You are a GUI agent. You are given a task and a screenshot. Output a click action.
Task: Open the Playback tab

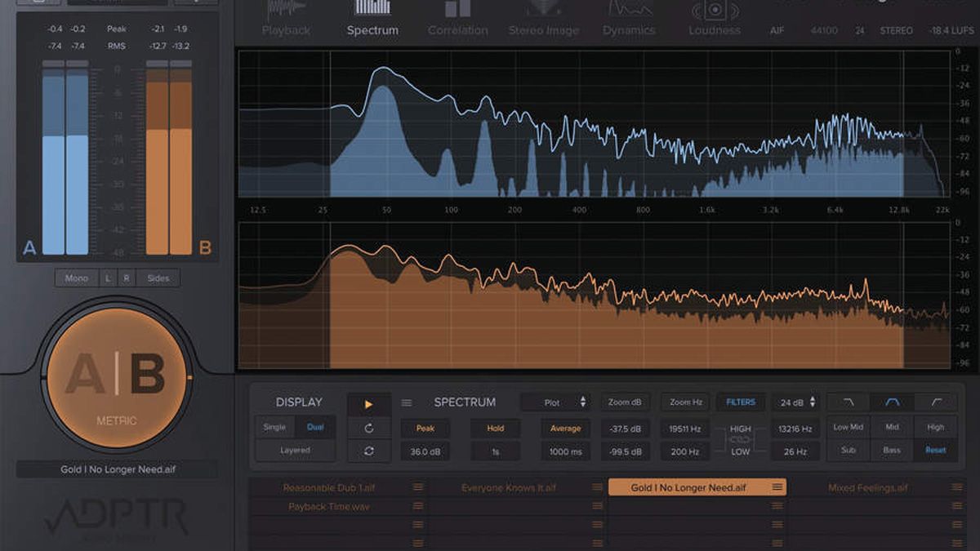286,20
